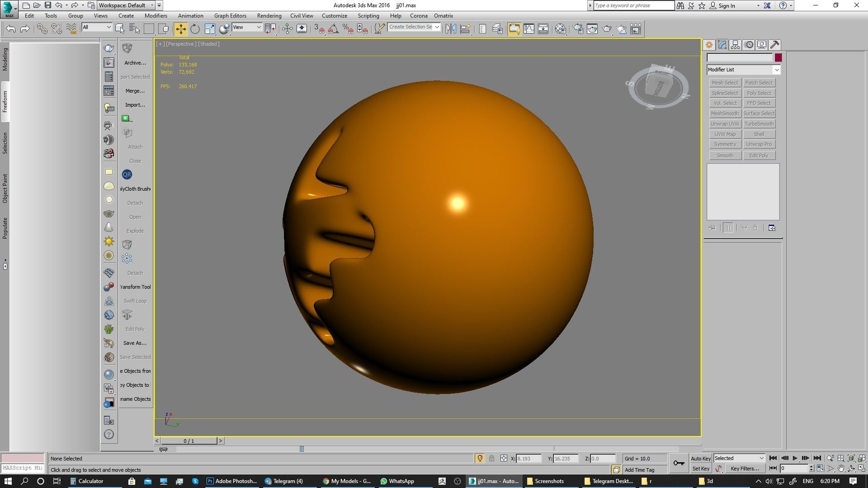Open the reference coordinate View dropdown
Screen dimensions: 868x488
tap(247, 27)
